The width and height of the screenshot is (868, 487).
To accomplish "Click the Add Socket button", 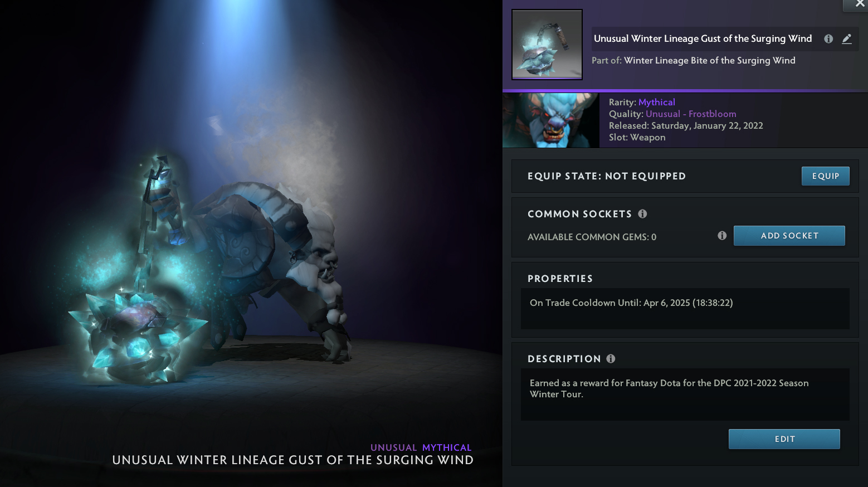I will (x=789, y=236).
